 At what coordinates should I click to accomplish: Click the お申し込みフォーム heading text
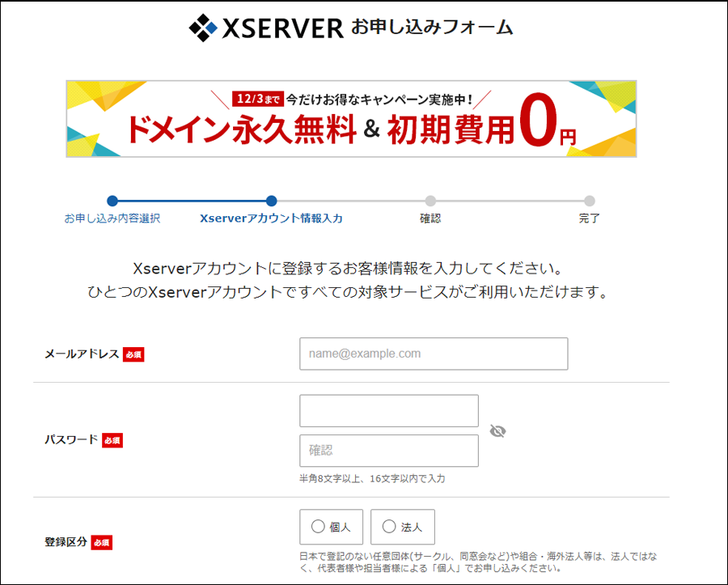click(x=432, y=28)
